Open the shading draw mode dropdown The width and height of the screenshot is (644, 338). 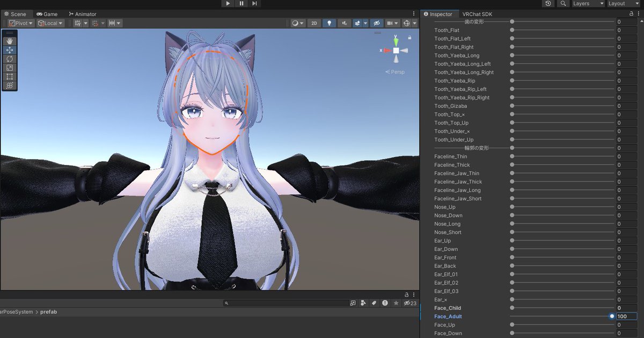297,23
